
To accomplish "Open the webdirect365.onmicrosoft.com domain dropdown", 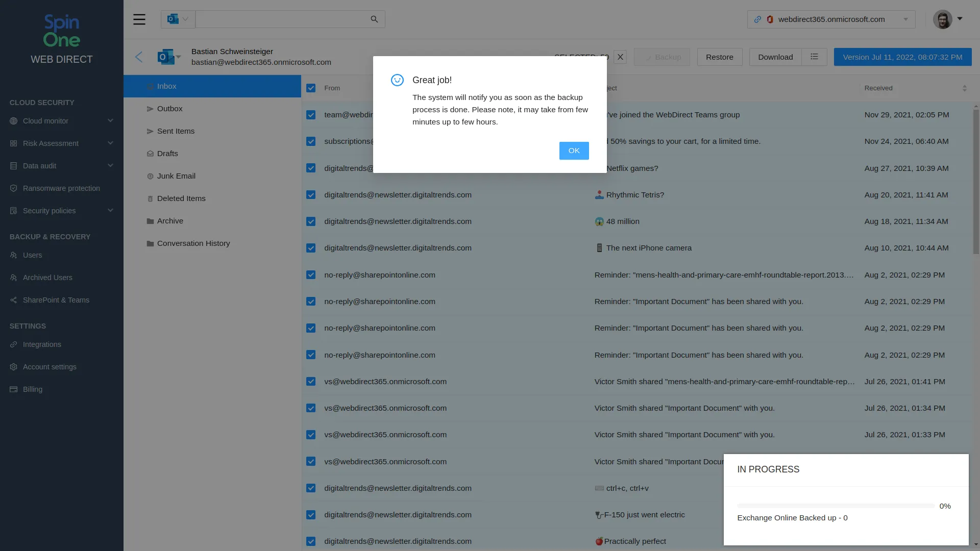I will pyautogui.click(x=831, y=19).
